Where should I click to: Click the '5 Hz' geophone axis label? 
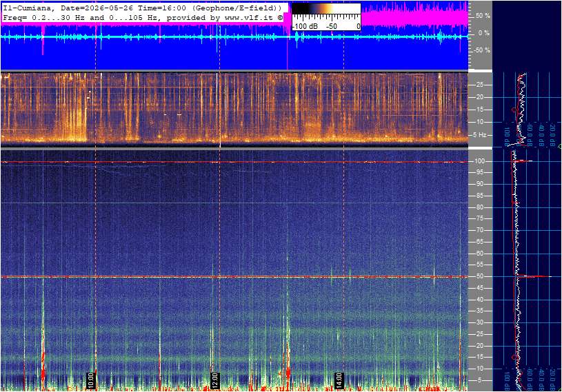480,135
